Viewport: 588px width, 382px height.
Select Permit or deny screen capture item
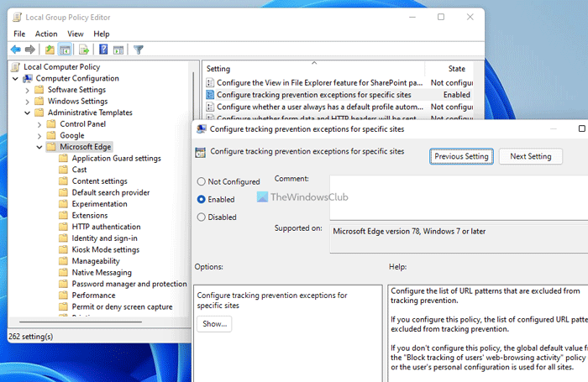(122, 306)
